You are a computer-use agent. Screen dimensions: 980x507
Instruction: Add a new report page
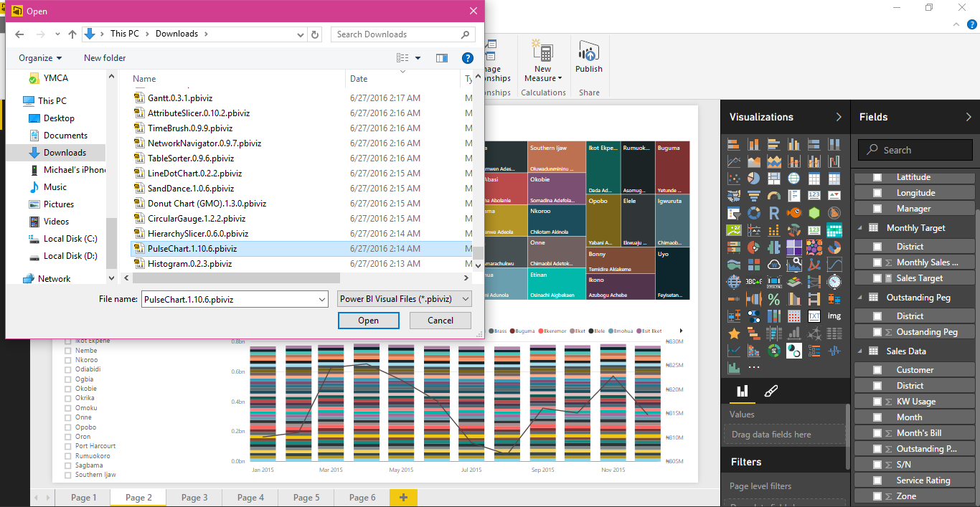[403, 498]
